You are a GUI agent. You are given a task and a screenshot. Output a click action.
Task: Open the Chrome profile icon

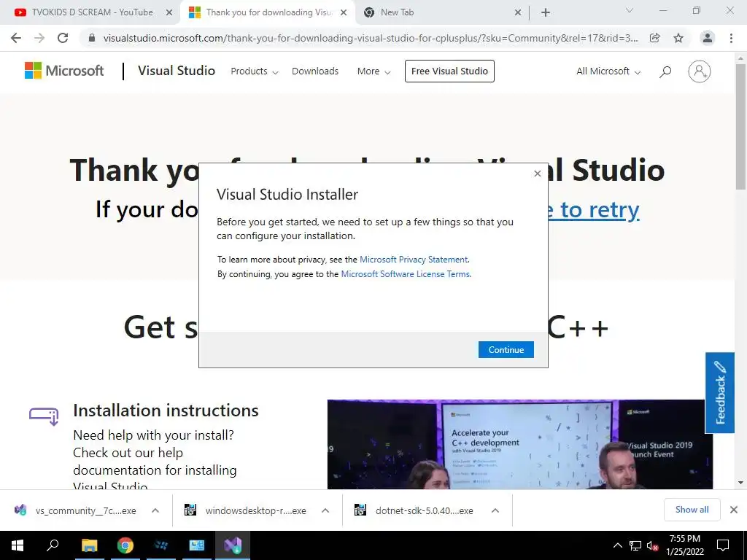click(708, 38)
